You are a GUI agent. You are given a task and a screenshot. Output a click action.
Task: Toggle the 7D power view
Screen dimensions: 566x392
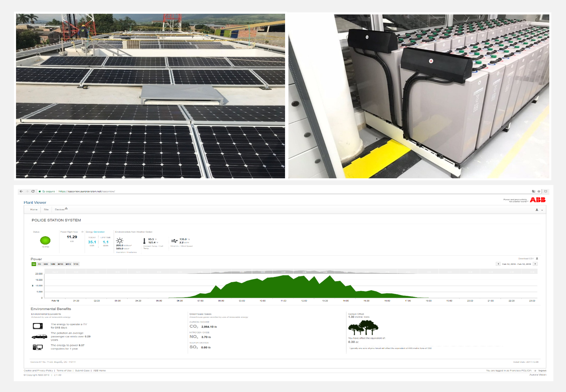[x=39, y=265]
